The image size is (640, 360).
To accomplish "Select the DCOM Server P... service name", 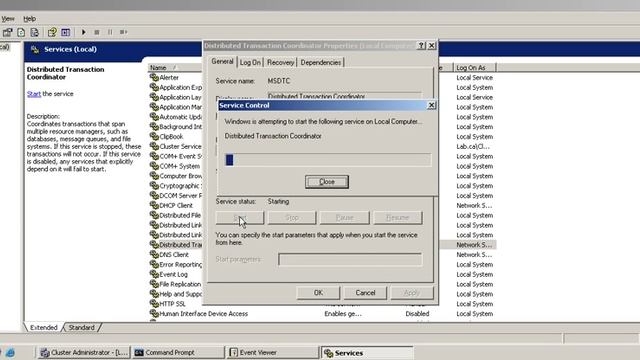I will [180, 196].
